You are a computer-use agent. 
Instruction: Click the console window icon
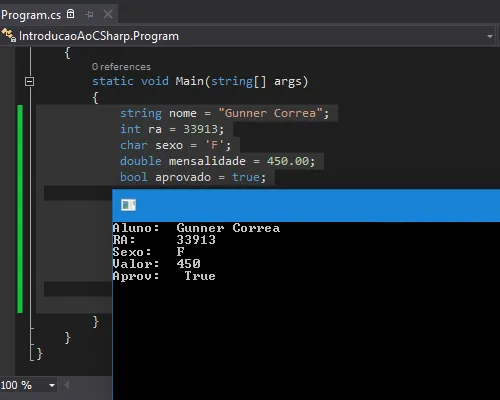click(x=128, y=205)
